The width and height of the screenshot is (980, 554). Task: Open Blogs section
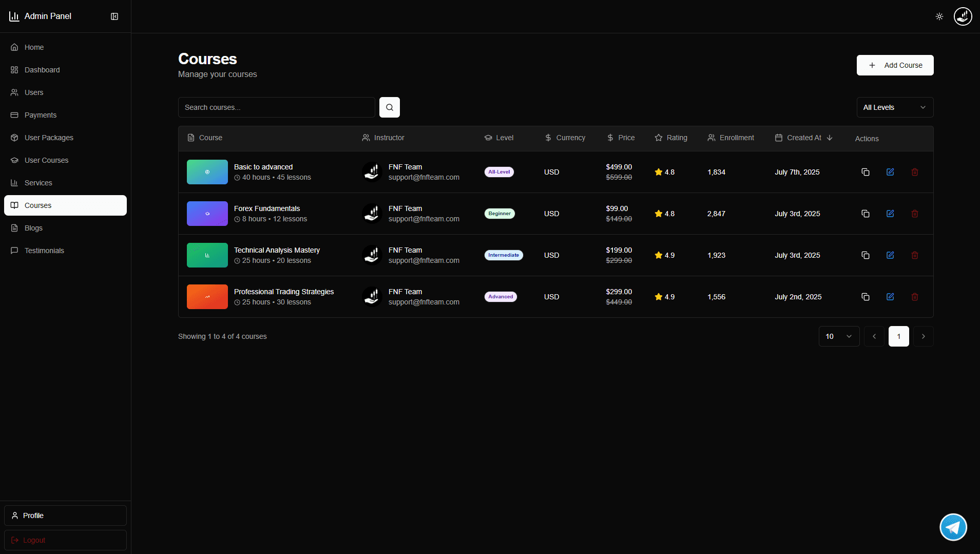click(x=65, y=228)
